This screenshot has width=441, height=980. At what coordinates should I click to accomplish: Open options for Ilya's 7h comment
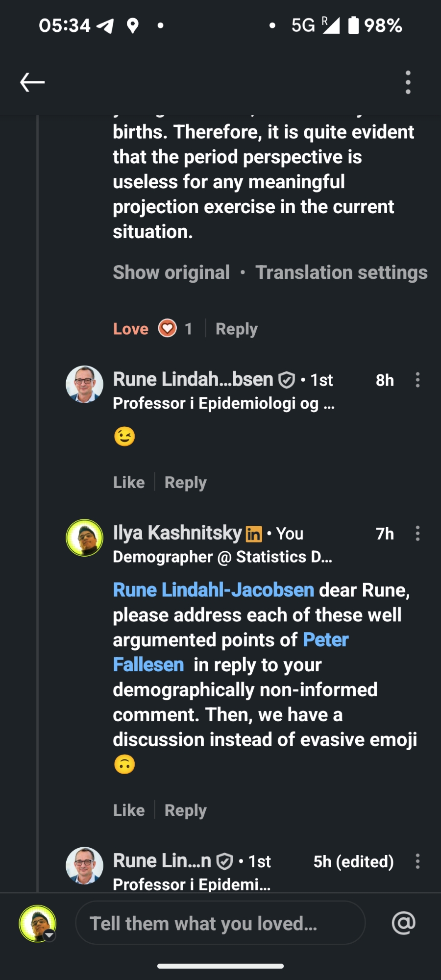pyautogui.click(x=417, y=534)
